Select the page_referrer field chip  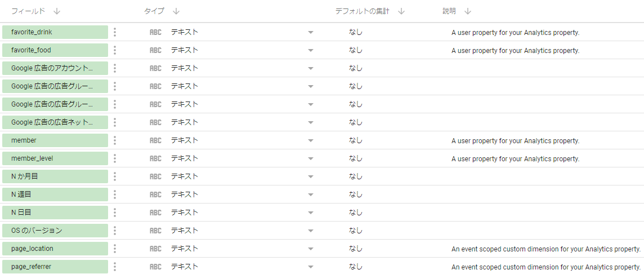tap(55, 267)
